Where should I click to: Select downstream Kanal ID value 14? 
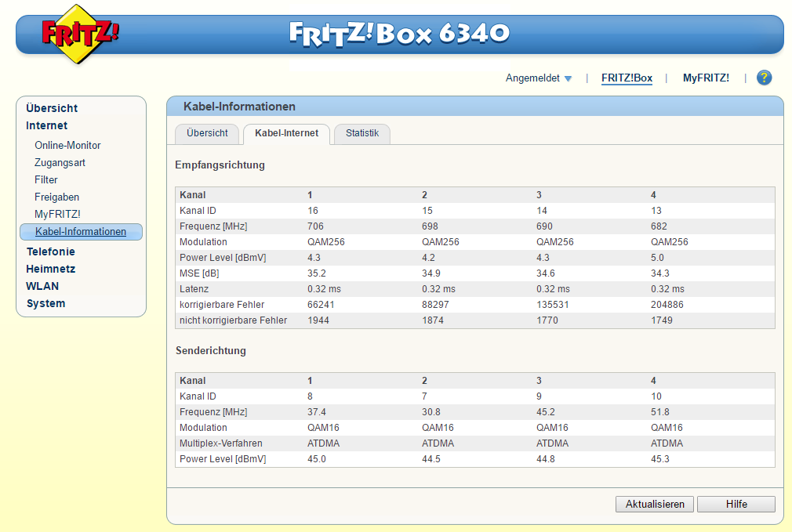542,211
